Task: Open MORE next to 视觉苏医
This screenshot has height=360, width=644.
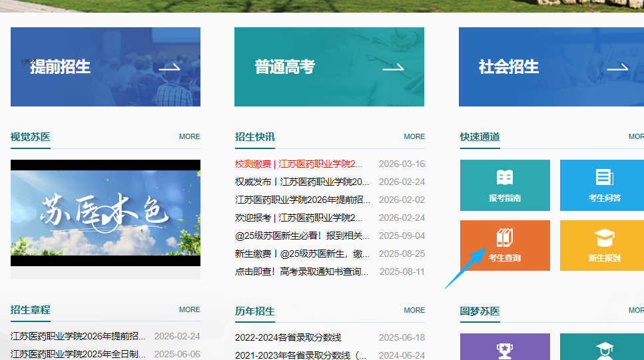Action: pyautogui.click(x=189, y=136)
